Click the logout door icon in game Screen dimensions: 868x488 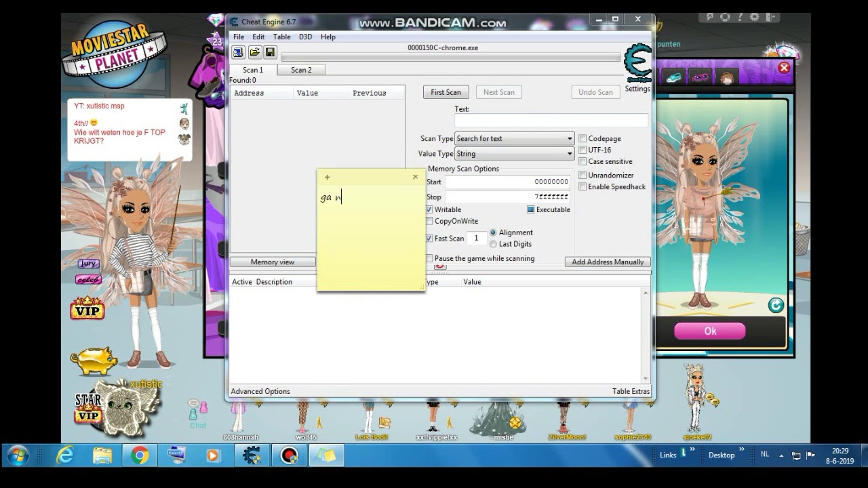(770, 17)
